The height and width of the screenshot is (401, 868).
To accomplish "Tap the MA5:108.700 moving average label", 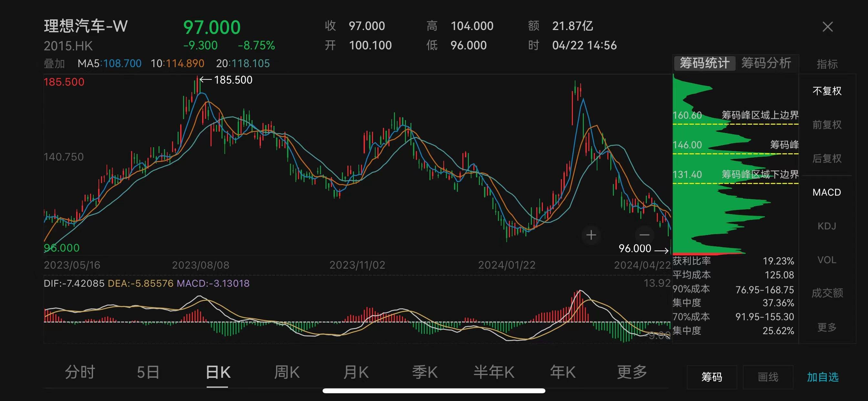I will pos(109,63).
